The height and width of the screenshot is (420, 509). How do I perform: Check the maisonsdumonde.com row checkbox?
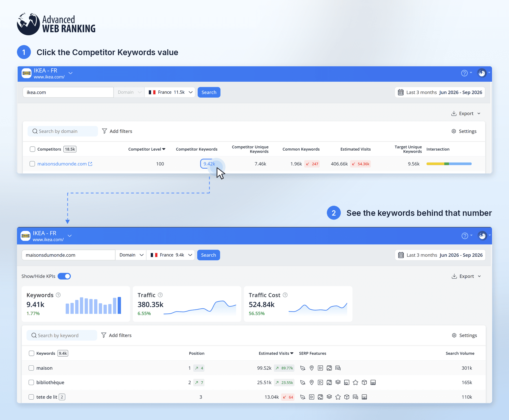click(32, 164)
